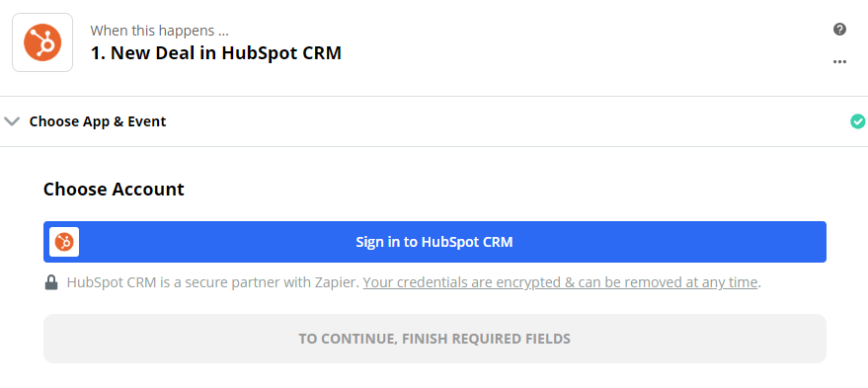Open help via the question mark icon

[x=839, y=30]
